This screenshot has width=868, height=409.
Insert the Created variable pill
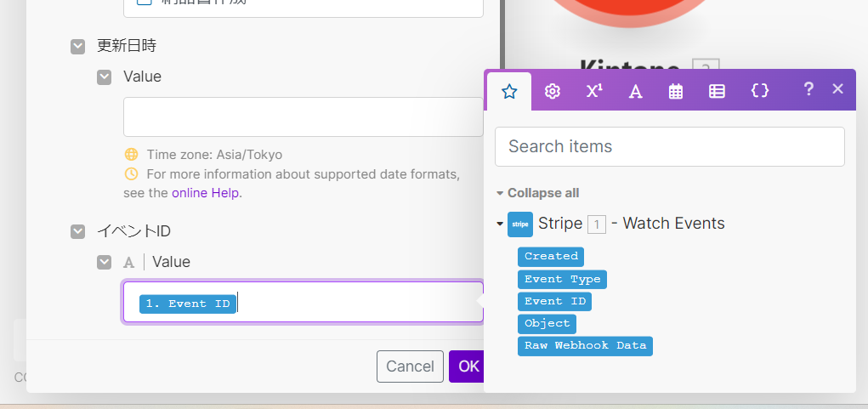[551, 256]
